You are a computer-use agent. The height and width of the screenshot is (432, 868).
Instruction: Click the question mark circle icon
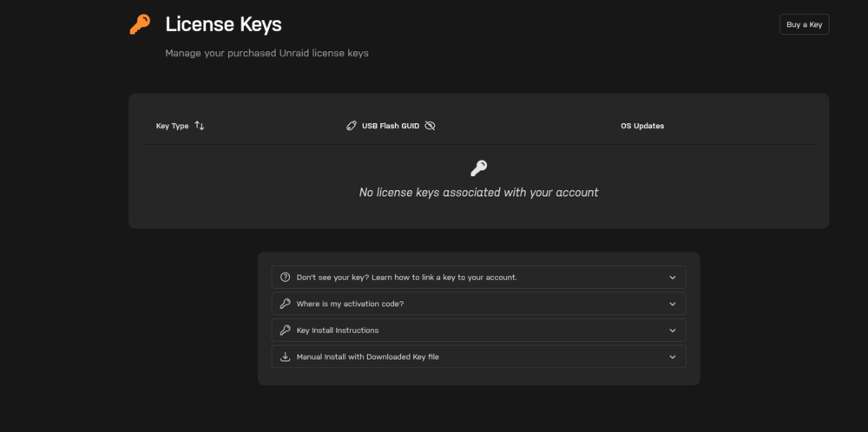(285, 277)
